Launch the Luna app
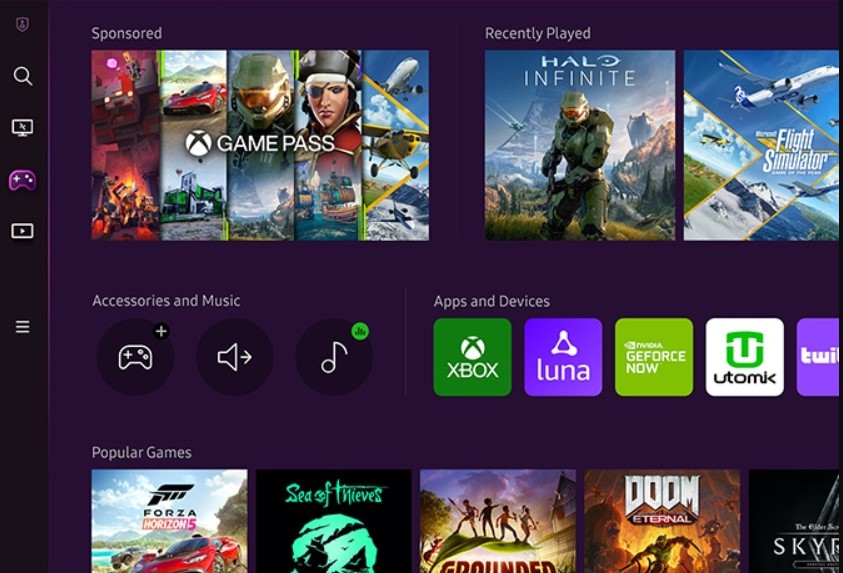 click(x=563, y=357)
